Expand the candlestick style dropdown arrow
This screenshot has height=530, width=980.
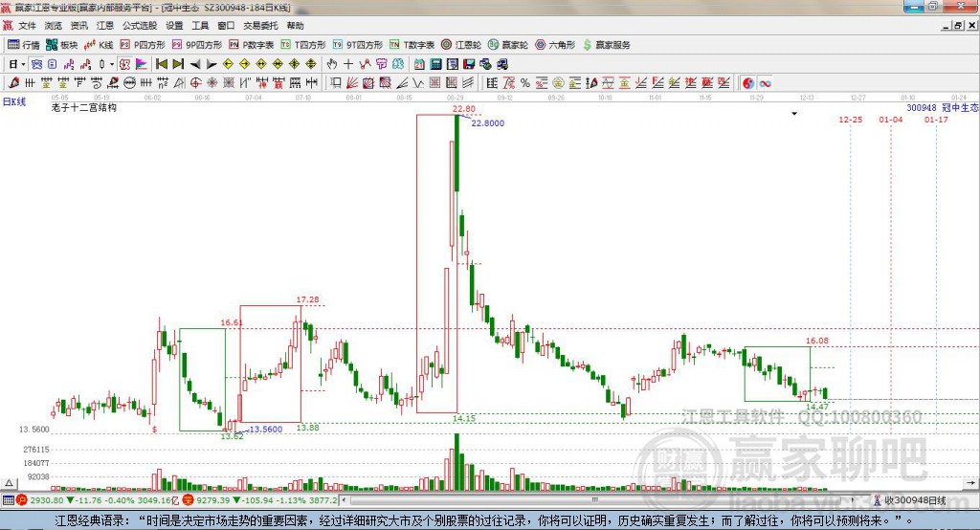coord(112,64)
